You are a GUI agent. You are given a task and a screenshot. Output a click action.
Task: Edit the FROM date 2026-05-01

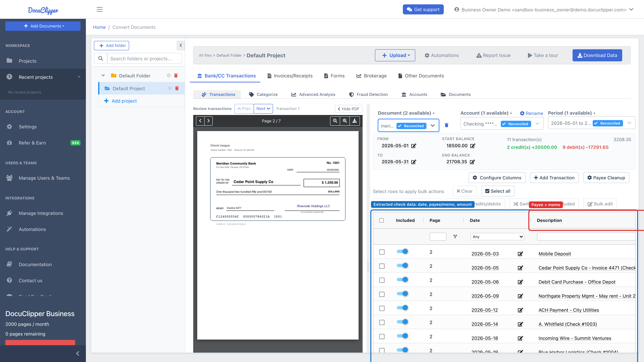pos(414,146)
